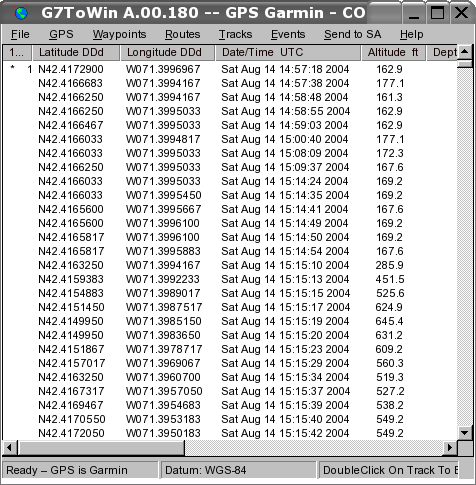Click time cell Sat Aug 14 15:14:50 2004
Viewport: 476px width, 485px height.
285,237
